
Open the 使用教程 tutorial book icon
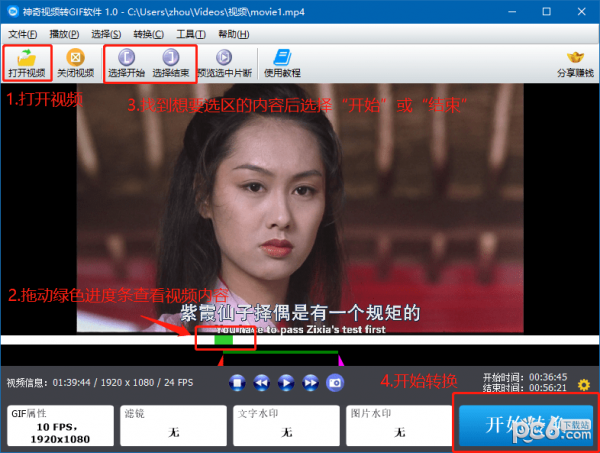282,63
